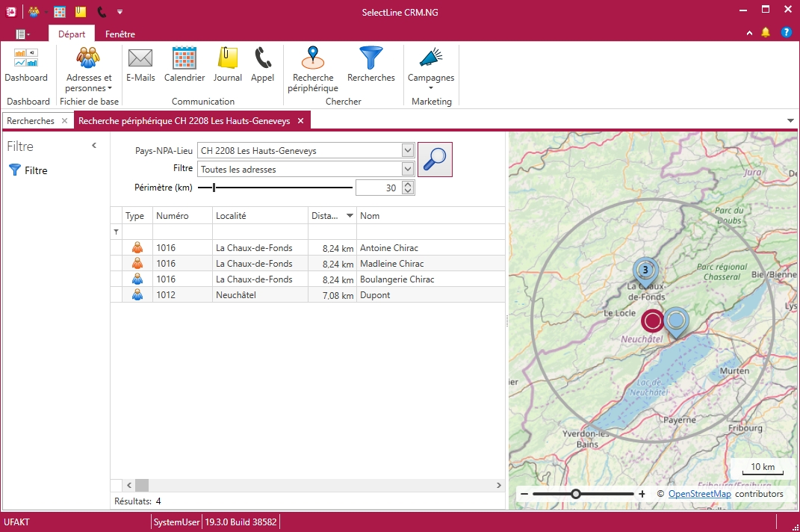Click the Périmètre slider handle

tap(214, 188)
